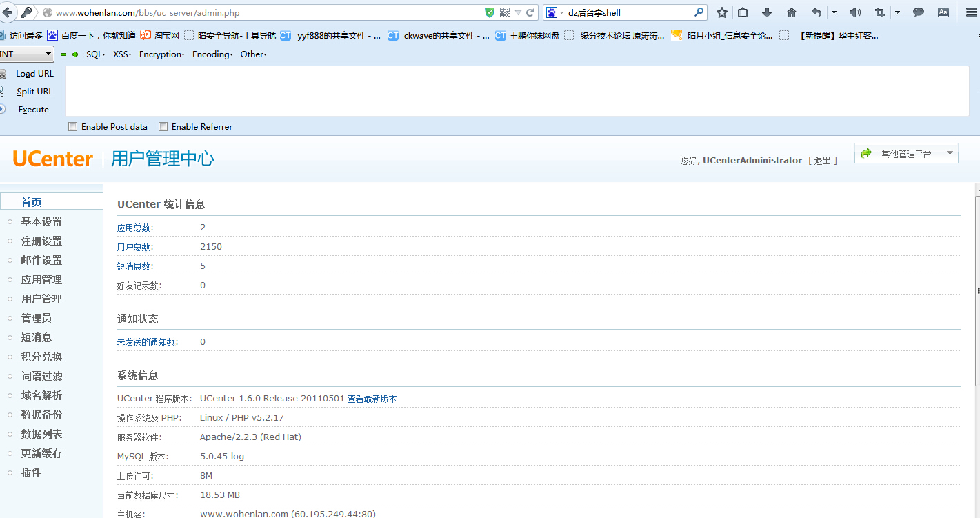Open the Other dropdown menu

pyautogui.click(x=254, y=54)
